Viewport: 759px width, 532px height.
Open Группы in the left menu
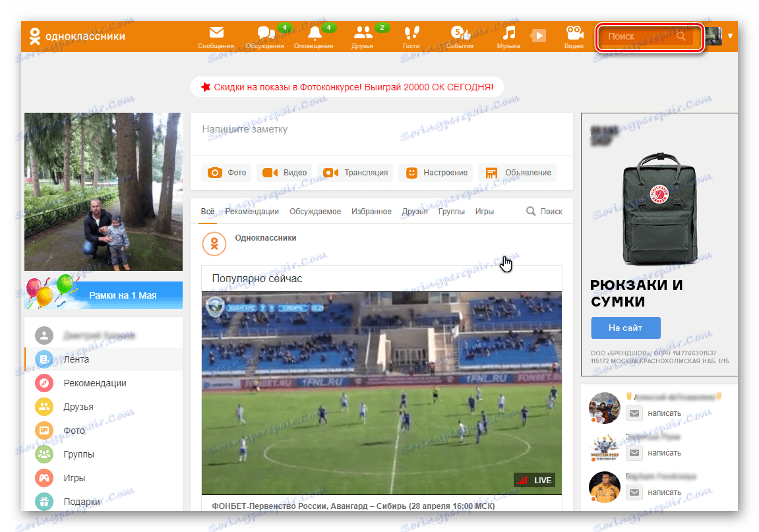pyautogui.click(x=104, y=454)
